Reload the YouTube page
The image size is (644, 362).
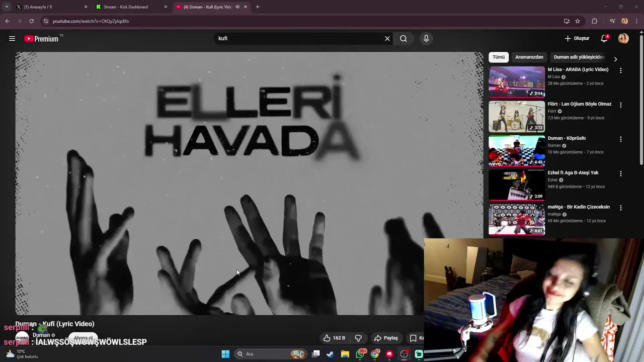point(31,21)
